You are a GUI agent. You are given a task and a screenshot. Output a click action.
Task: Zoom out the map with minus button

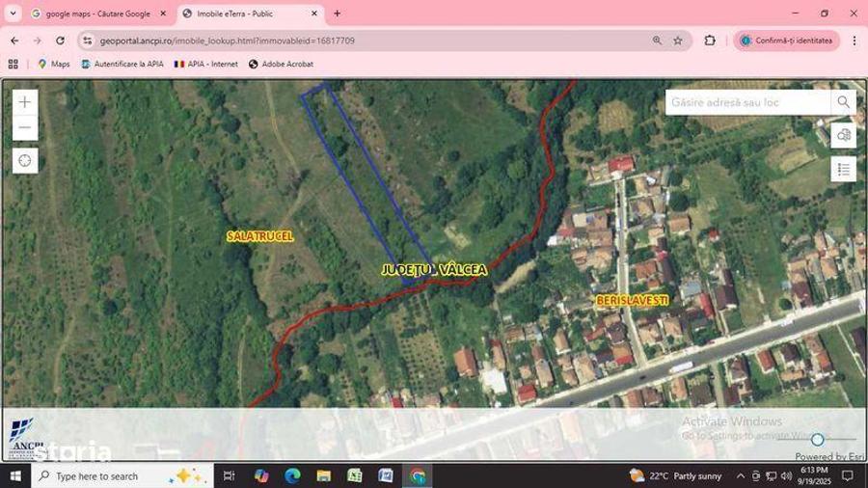pos(25,128)
